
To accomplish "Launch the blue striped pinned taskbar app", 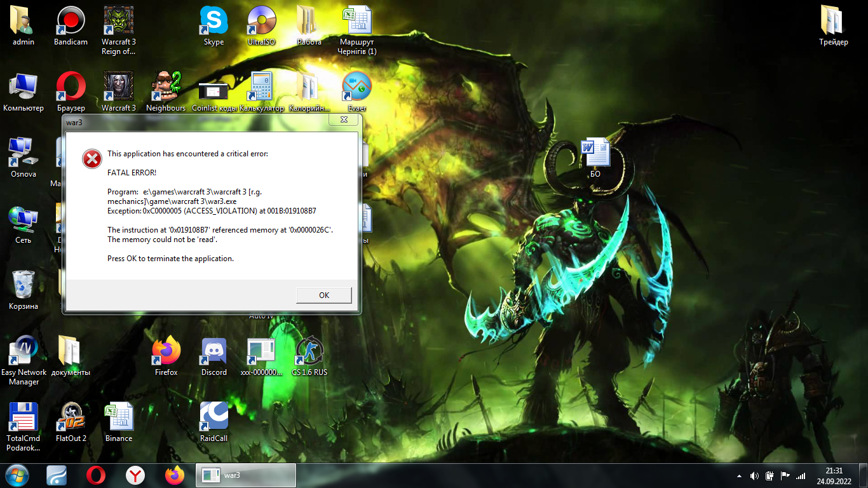I will pos(57,475).
